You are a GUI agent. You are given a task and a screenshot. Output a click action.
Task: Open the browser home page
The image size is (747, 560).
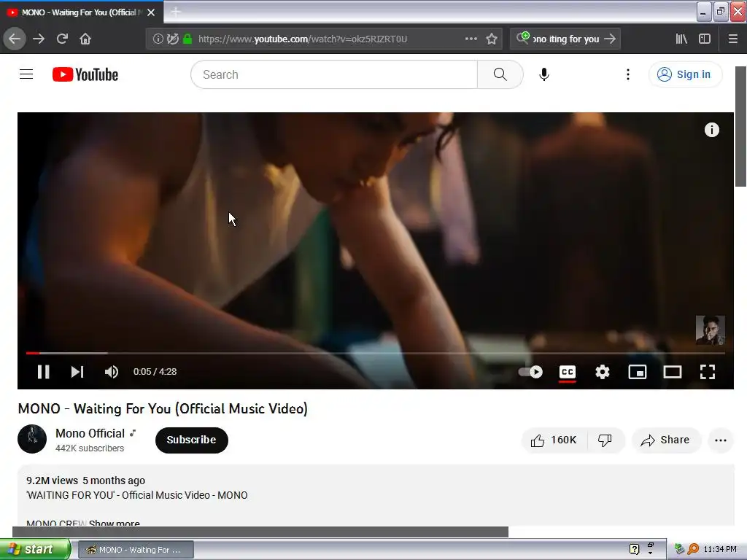coord(85,39)
